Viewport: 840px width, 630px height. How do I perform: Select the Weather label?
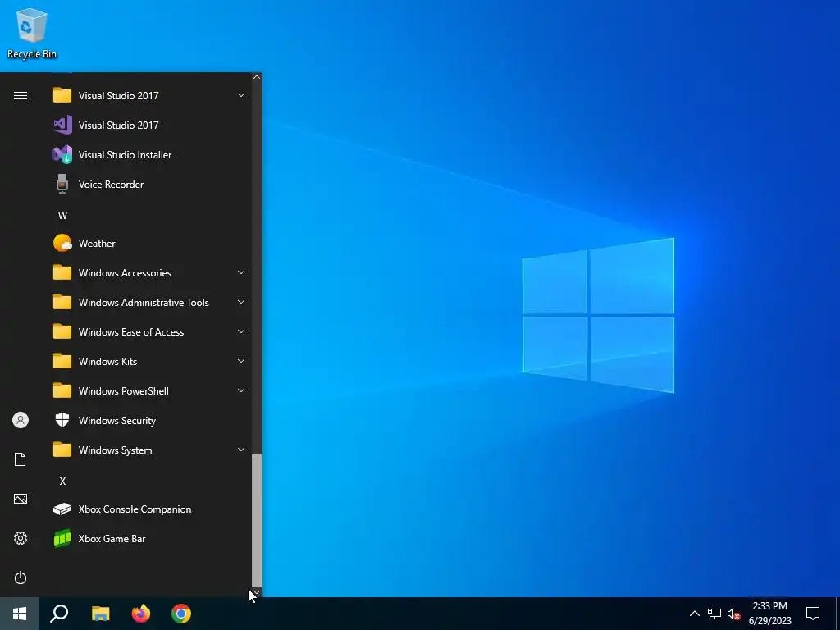pyautogui.click(x=97, y=243)
